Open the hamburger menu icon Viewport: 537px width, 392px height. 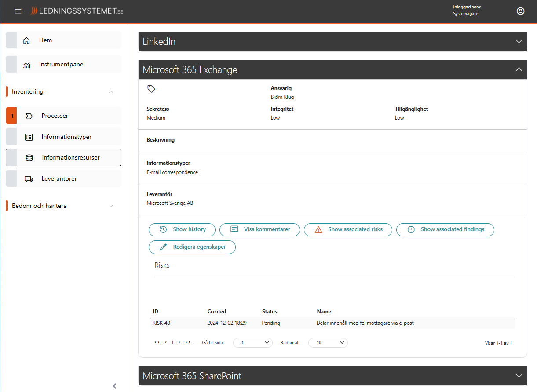pyautogui.click(x=18, y=11)
